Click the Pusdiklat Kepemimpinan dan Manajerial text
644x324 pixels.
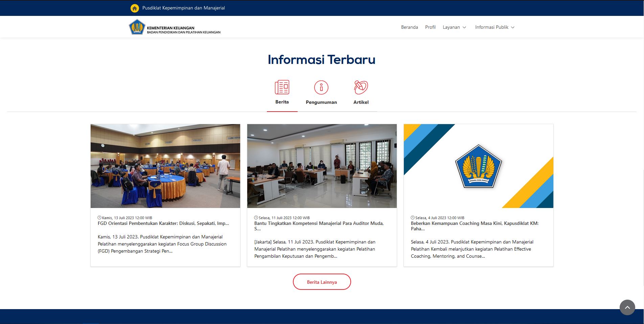pyautogui.click(x=183, y=8)
